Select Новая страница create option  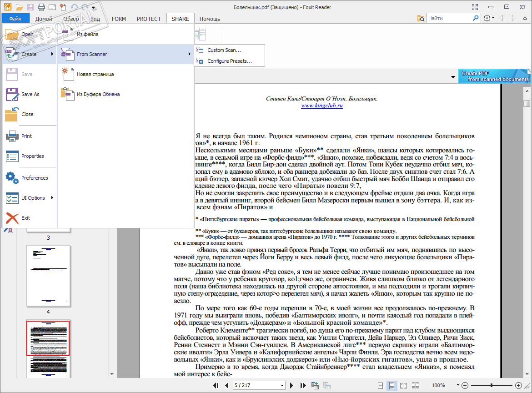126,74
